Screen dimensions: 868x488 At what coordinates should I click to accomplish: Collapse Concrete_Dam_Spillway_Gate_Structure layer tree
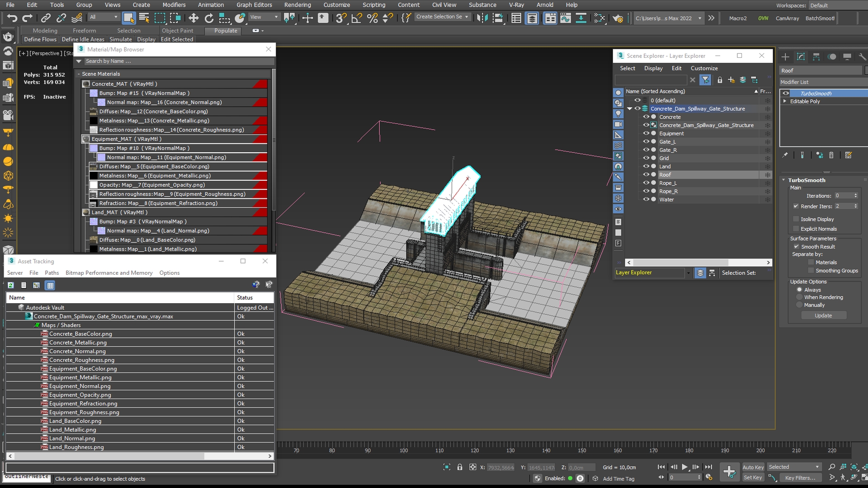(629, 109)
